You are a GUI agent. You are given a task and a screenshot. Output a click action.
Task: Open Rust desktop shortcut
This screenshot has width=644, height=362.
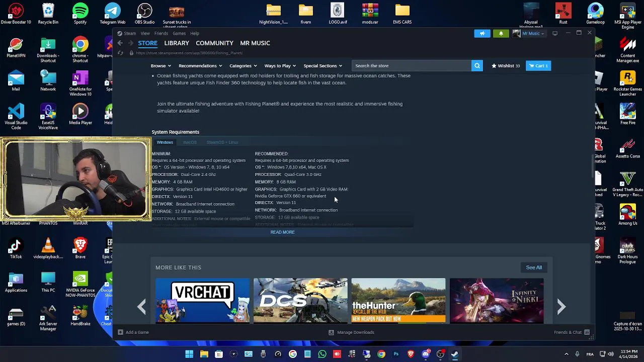coord(563,14)
